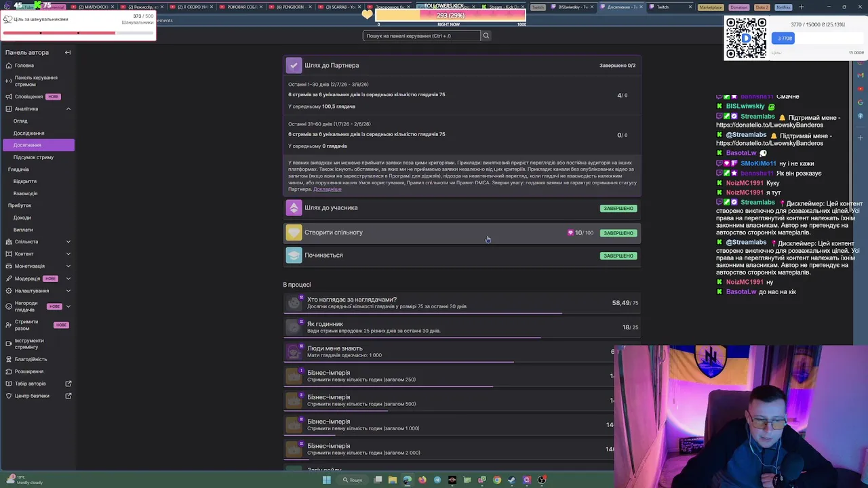Viewport: 868px width, 488px height.
Task: Click the Аналітика chart icon
Action: coord(9,108)
